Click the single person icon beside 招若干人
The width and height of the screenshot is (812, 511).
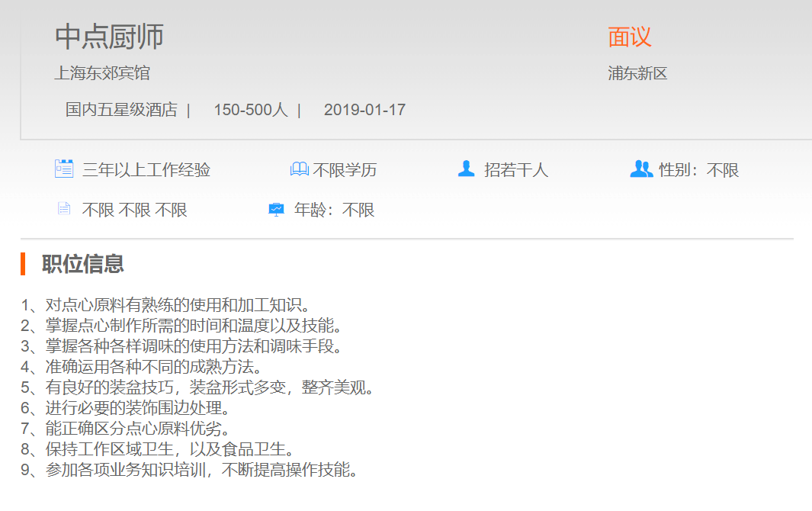(x=466, y=169)
